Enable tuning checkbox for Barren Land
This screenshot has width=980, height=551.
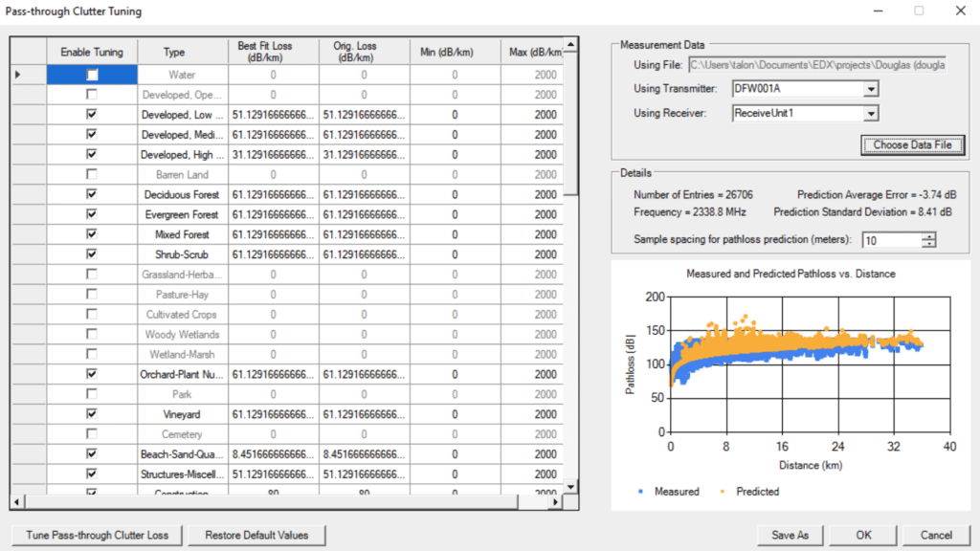[92, 174]
